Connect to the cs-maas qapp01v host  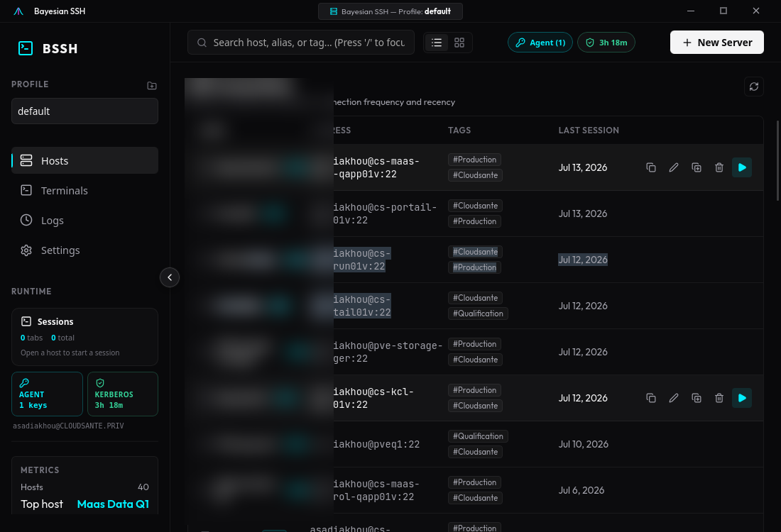(742, 167)
